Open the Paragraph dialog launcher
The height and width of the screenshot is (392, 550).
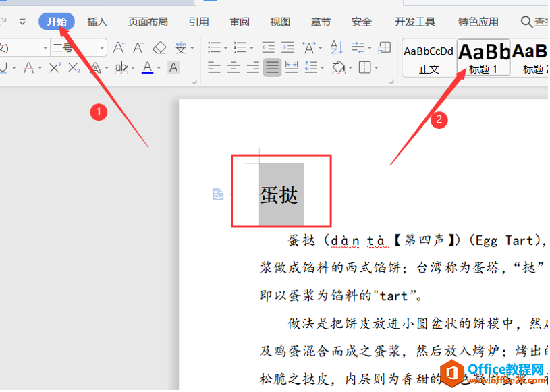(x=392, y=82)
